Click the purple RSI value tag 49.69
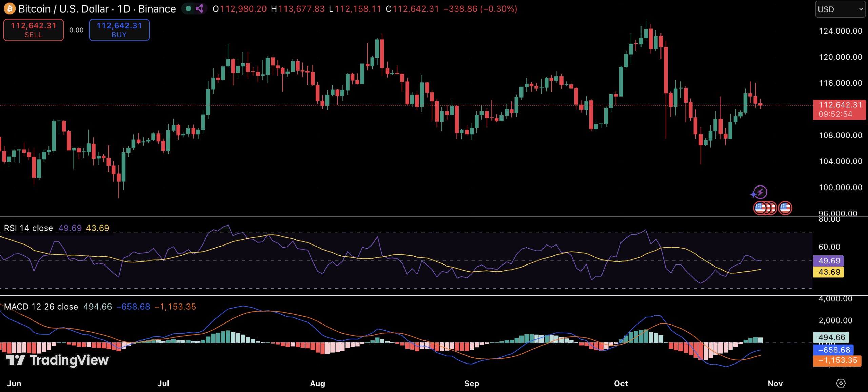The image size is (868, 392). tap(829, 261)
